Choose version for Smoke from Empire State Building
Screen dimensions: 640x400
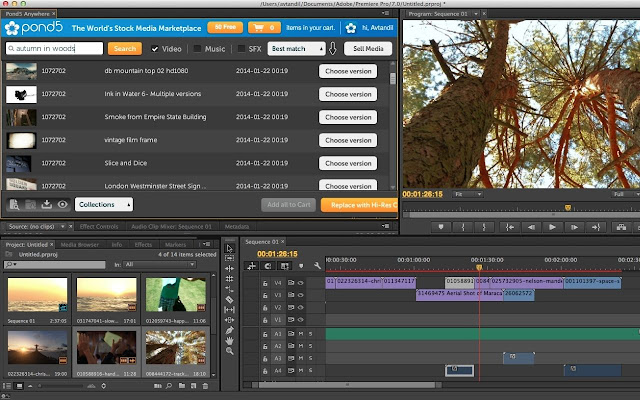(347, 117)
